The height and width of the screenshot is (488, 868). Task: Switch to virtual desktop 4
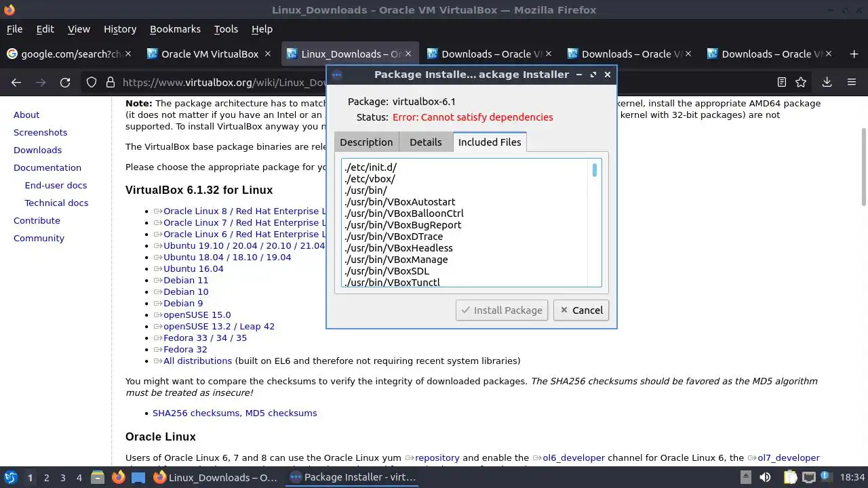(79, 477)
